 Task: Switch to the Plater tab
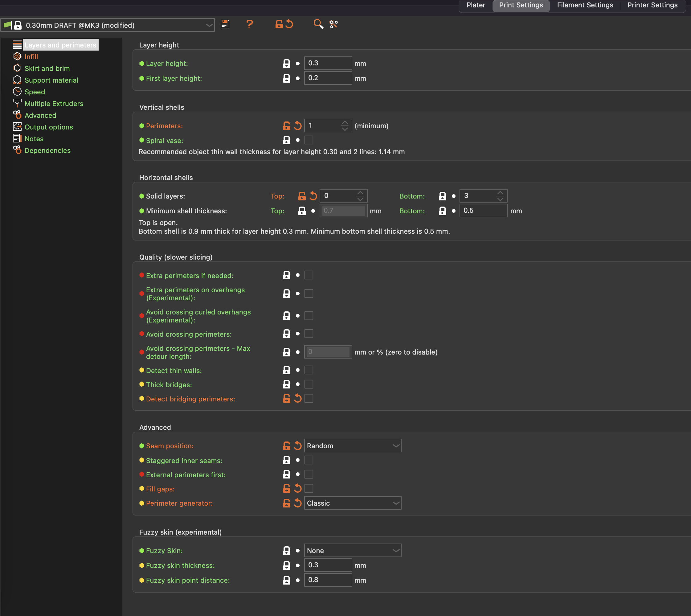tap(476, 5)
